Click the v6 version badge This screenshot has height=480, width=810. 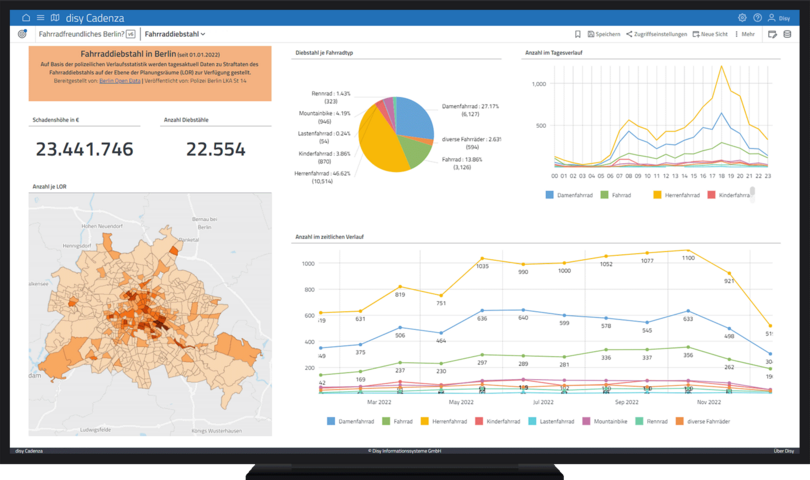coord(131,34)
